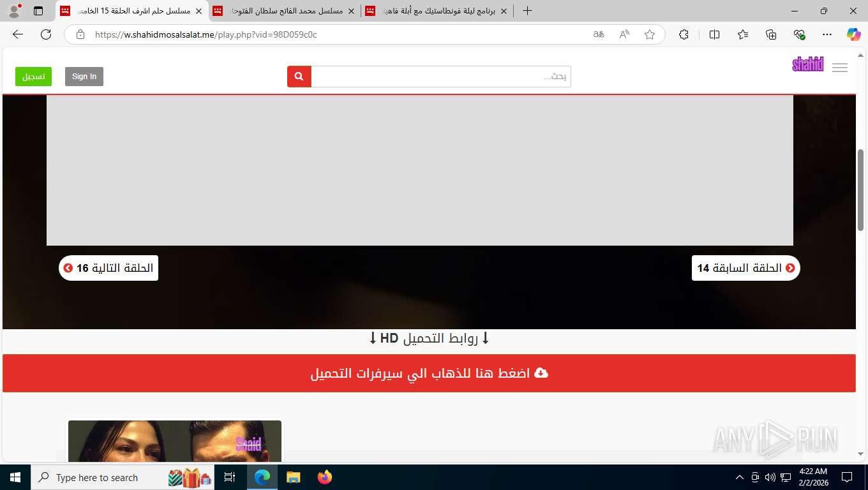The width and height of the screenshot is (868, 490).
Task: Open Settings and more ellipsis menu
Action: (x=827, y=34)
